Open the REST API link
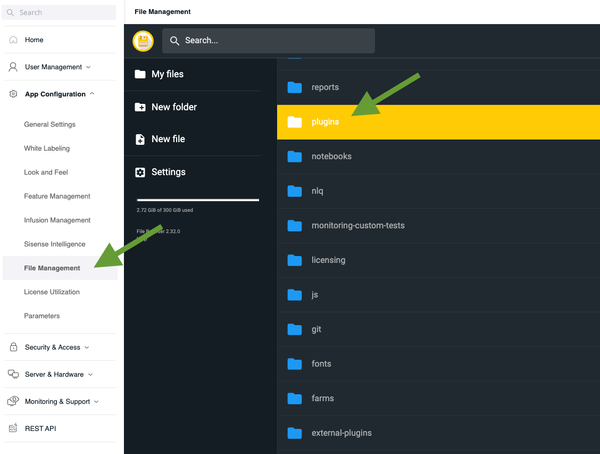 41,428
